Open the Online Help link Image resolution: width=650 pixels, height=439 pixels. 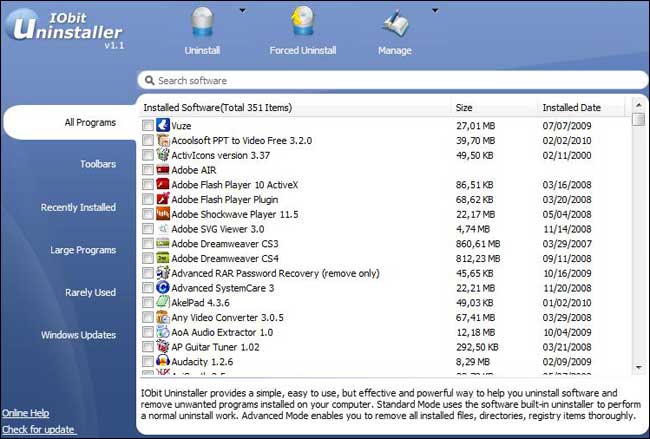click(27, 413)
